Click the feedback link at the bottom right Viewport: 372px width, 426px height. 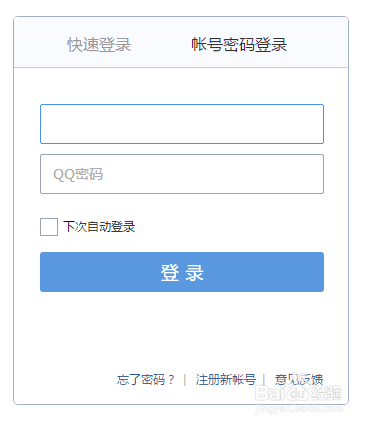click(299, 380)
